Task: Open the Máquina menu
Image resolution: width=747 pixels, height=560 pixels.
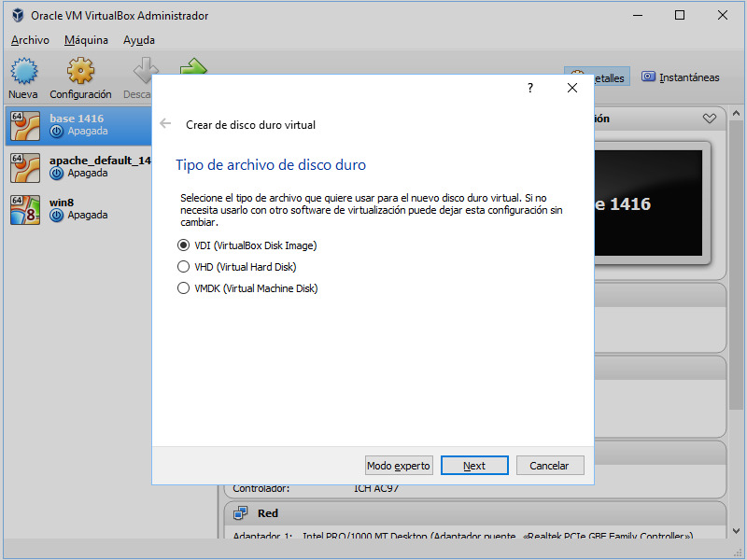Action: coord(86,40)
